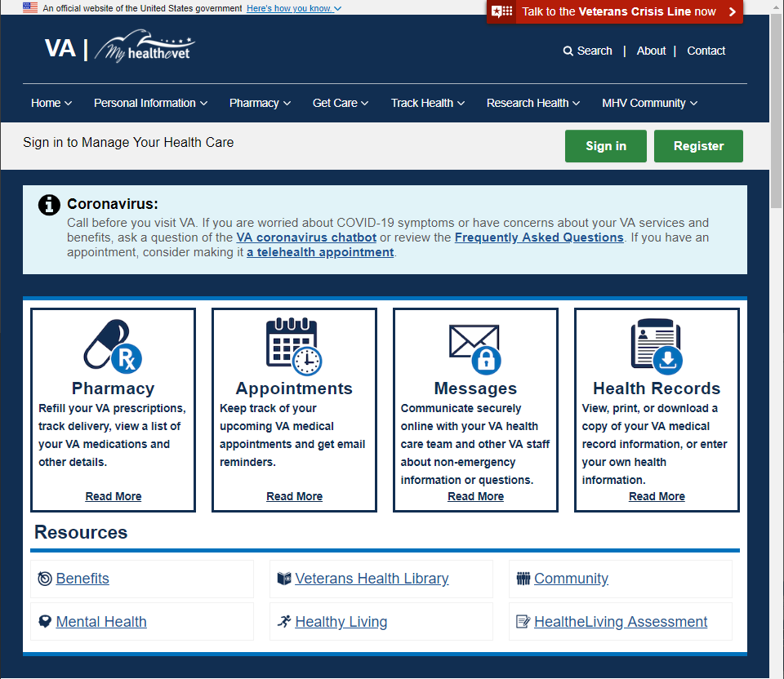Click the Veterans Health Library book icon

pyautogui.click(x=284, y=579)
